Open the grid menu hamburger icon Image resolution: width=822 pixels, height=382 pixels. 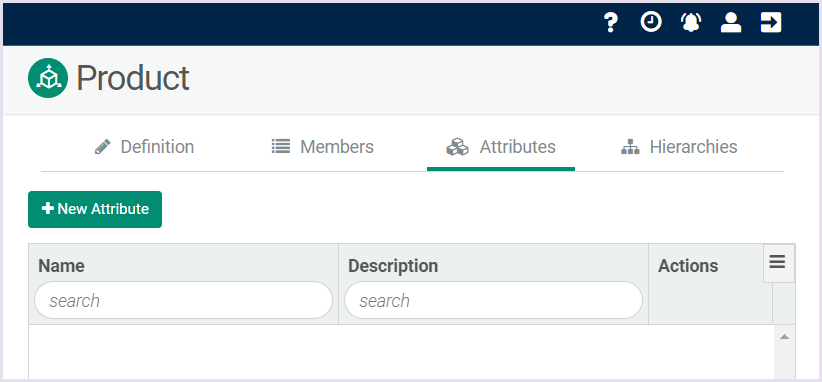click(x=777, y=261)
